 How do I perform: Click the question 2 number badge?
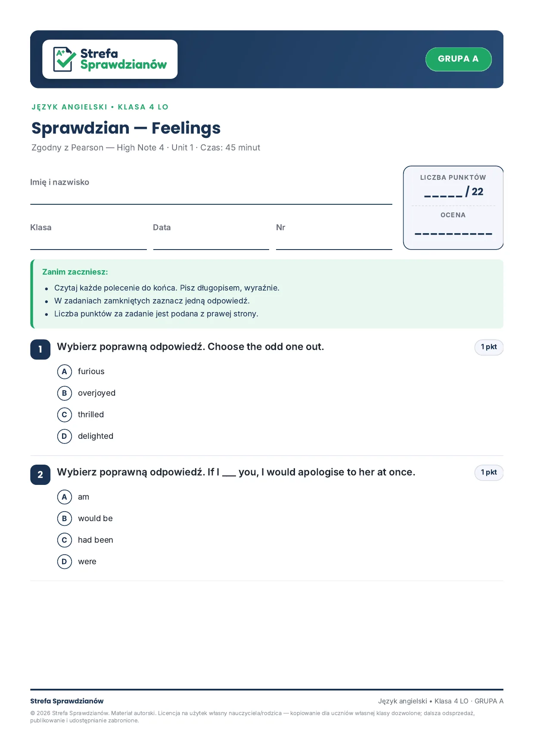(x=40, y=475)
